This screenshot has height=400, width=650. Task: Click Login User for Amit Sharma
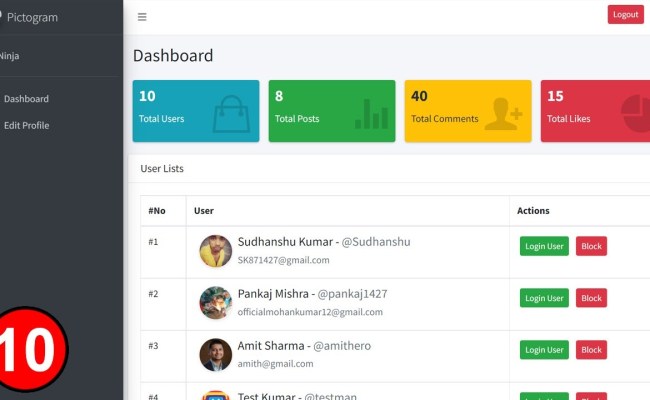544,350
